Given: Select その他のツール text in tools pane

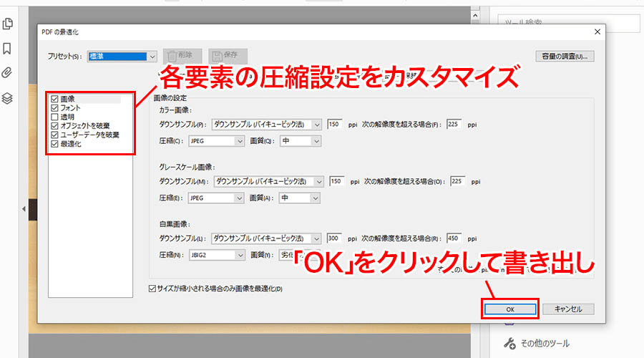Looking at the screenshot, I should [x=545, y=344].
